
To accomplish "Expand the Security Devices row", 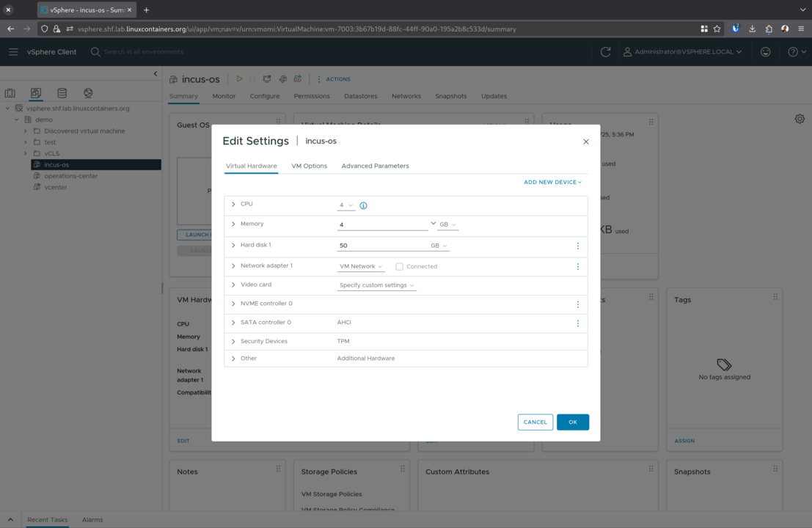I will (233, 342).
